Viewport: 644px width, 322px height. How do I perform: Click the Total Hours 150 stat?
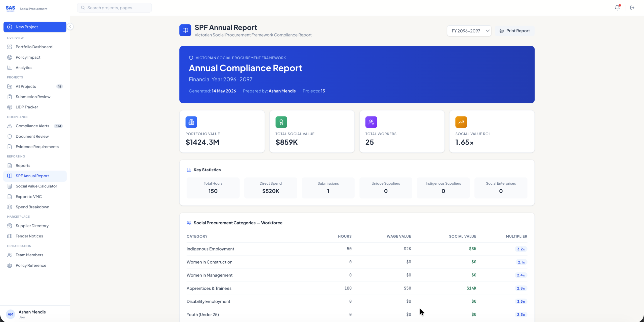point(213,188)
